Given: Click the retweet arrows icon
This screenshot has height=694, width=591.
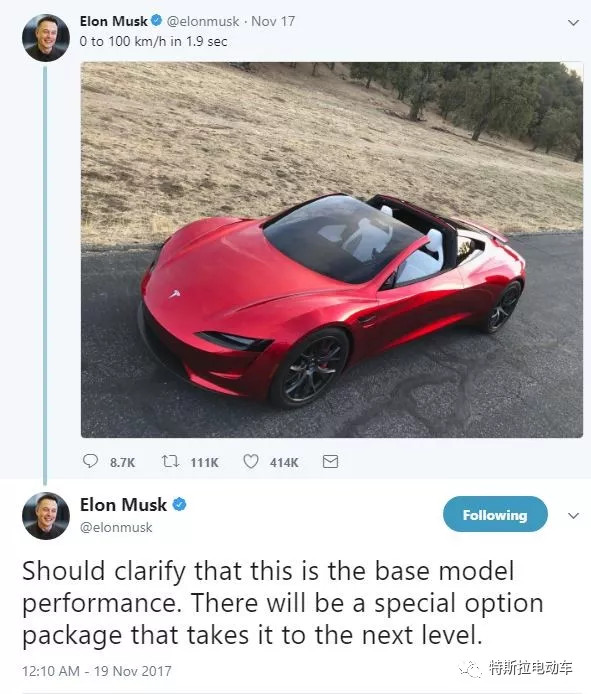Looking at the screenshot, I should click(170, 462).
